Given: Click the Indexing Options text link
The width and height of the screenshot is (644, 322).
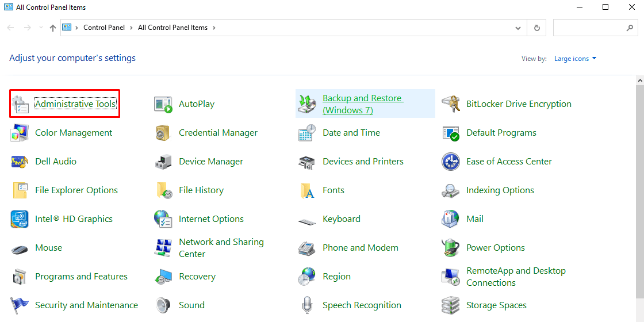Looking at the screenshot, I should click(500, 190).
